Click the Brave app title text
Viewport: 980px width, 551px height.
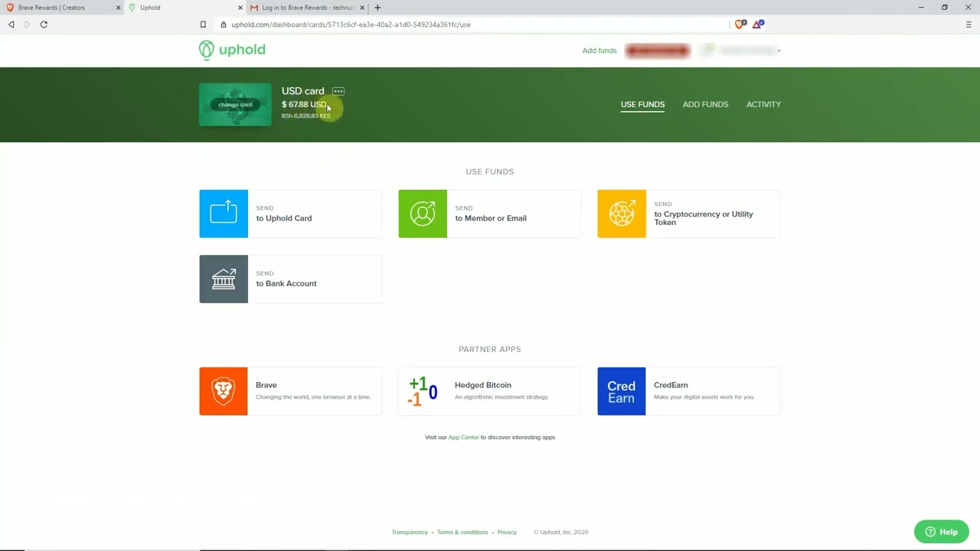click(x=266, y=385)
